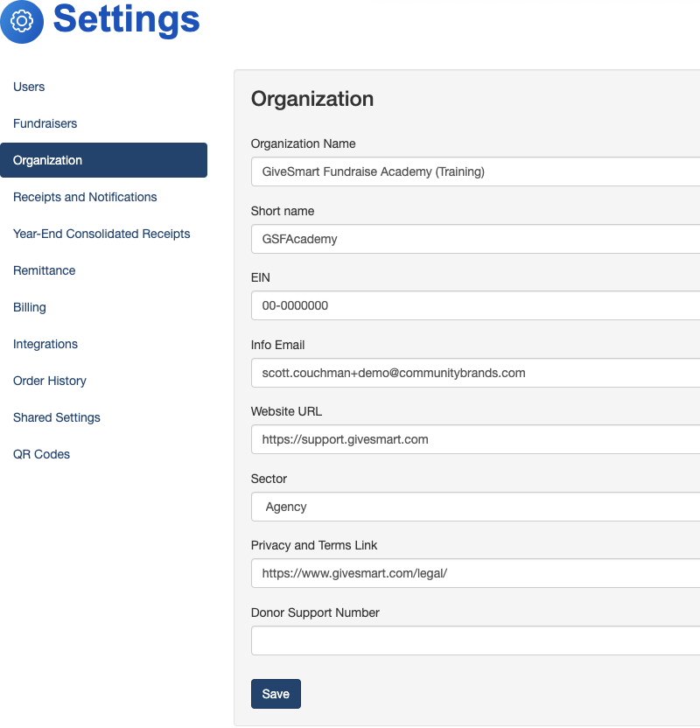Open the Fundraisers settings section
The height and width of the screenshot is (728, 700).
coord(45,123)
